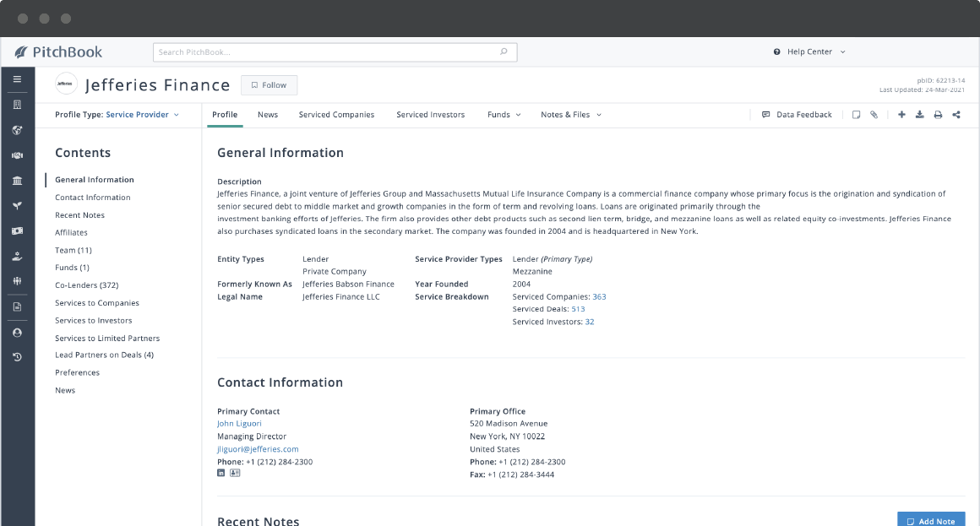Image resolution: width=980 pixels, height=526 pixels.
Task: Open the hamburger menu icon in sidebar
Action: (x=17, y=79)
